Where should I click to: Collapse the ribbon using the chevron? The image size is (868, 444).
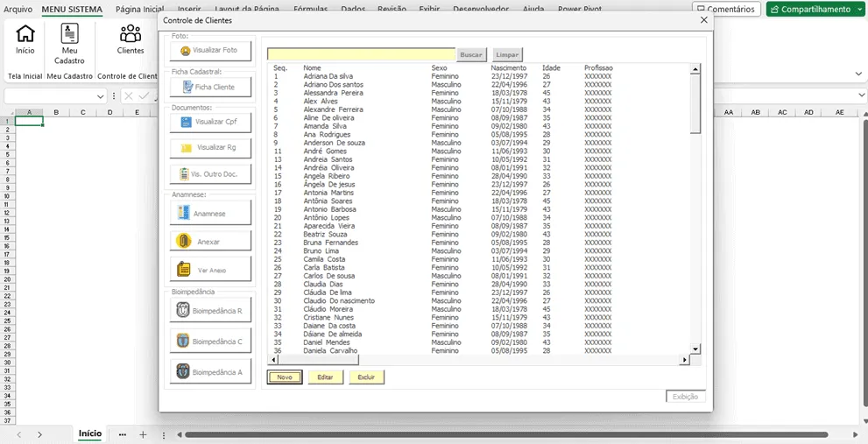[x=858, y=74]
